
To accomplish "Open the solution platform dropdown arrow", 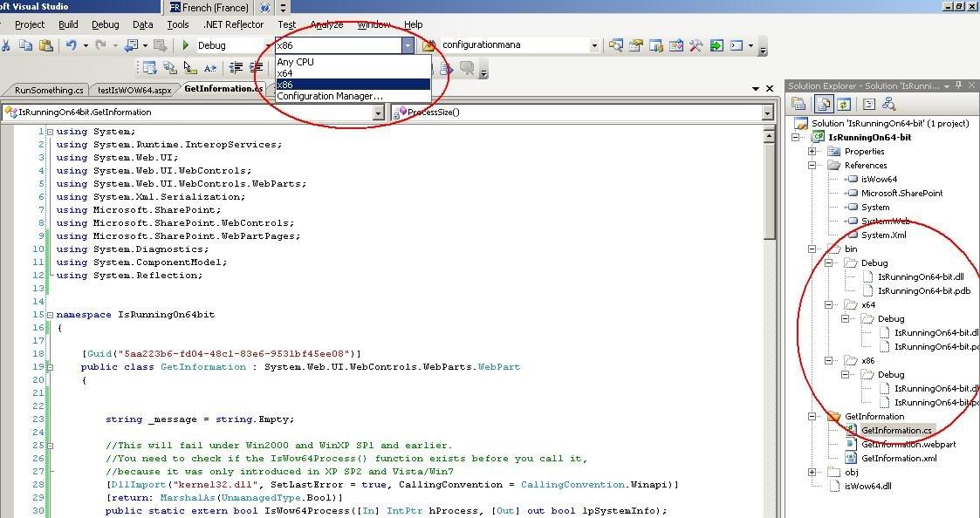I will (408, 45).
